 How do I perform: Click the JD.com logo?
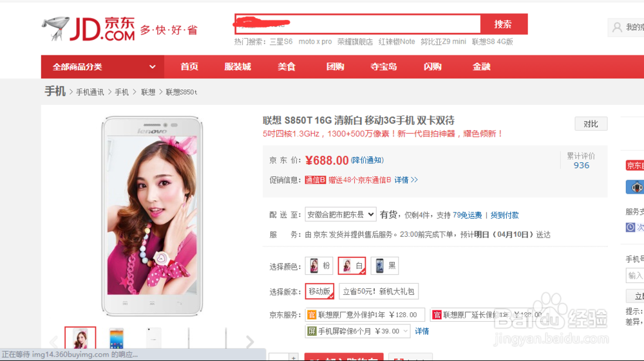[89, 29]
